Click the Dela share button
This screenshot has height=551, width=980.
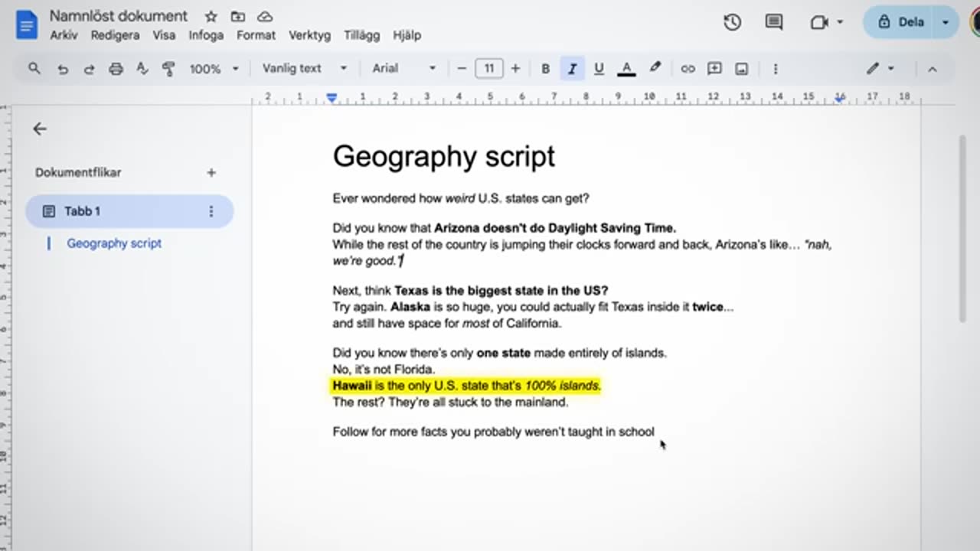click(x=901, y=22)
